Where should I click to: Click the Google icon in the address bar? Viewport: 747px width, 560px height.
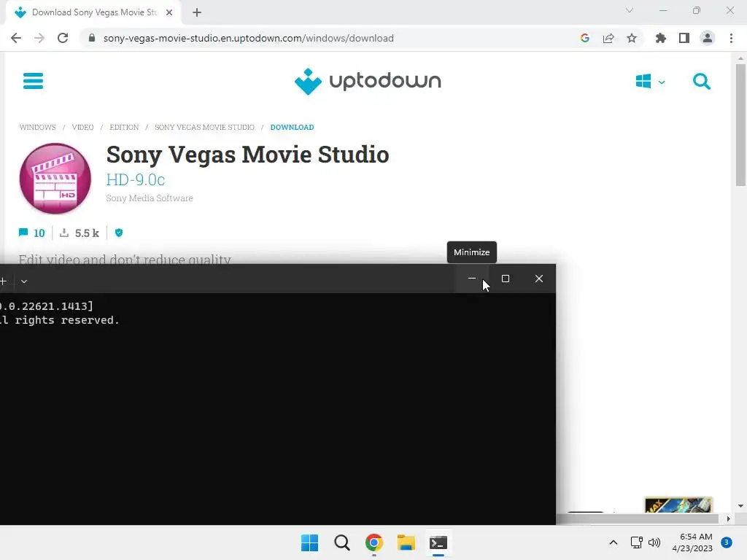click(x=585, y=38)
